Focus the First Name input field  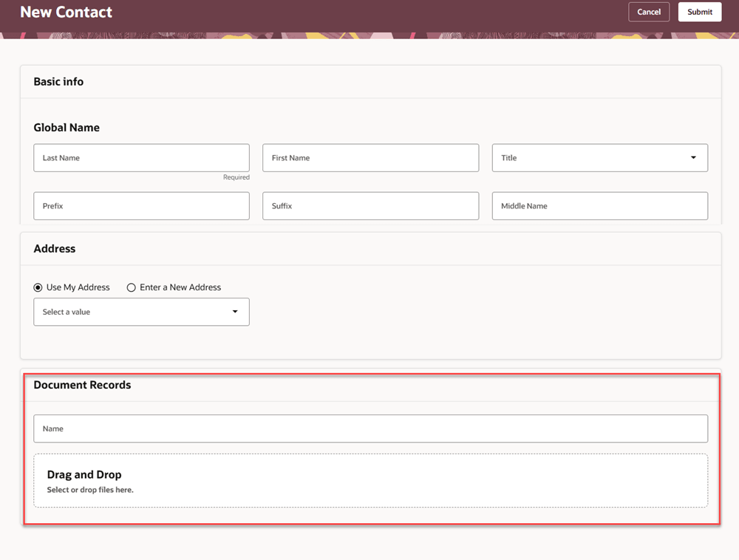(x=370, y=158)
